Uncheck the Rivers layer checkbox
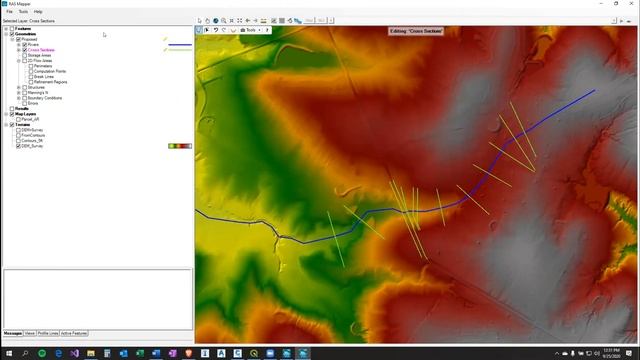This screenshot has width=640, height=360. (24, 44)
